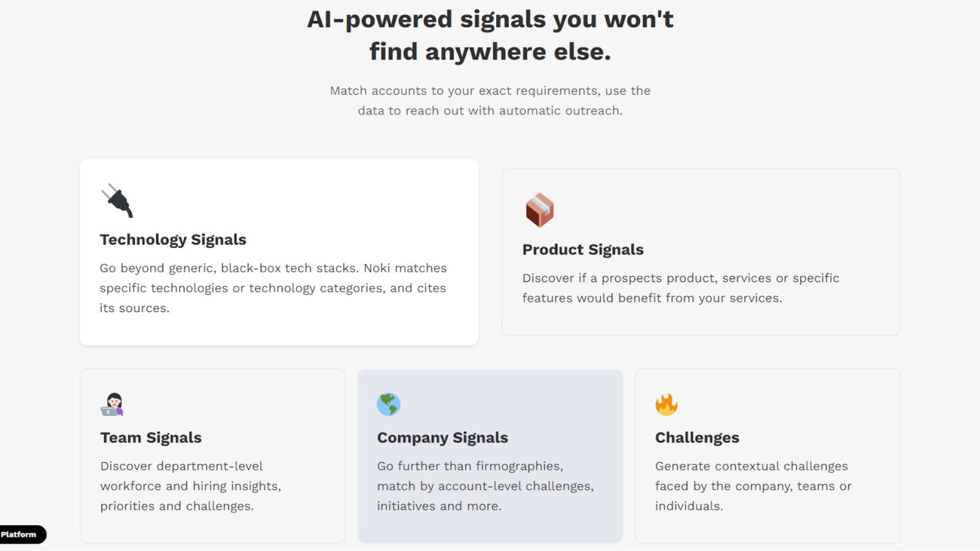
Task: Click the package icon above Product Signals
Action: (x=539, y=211)
